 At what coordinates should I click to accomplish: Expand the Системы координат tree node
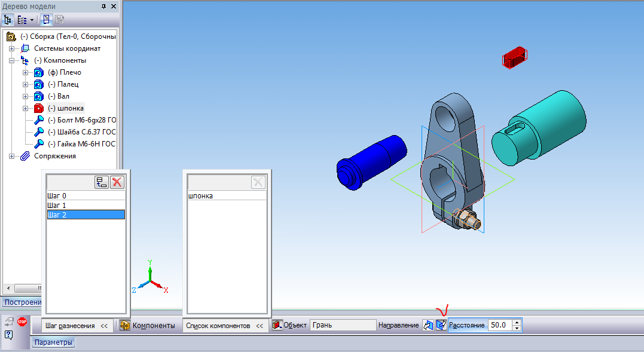click(11, 48)
